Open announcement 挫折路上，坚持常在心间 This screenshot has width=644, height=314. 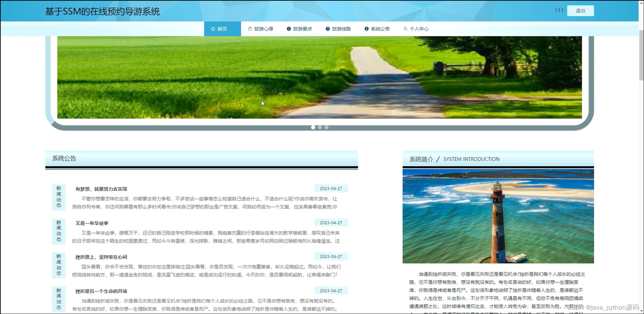(x=101, y=257)
